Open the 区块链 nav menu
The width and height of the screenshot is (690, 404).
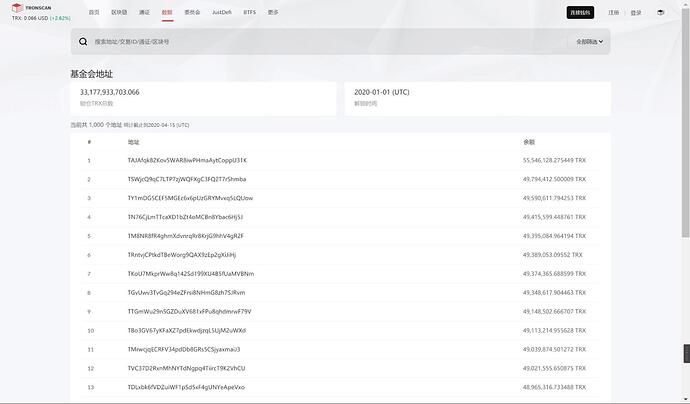[119, 12]
